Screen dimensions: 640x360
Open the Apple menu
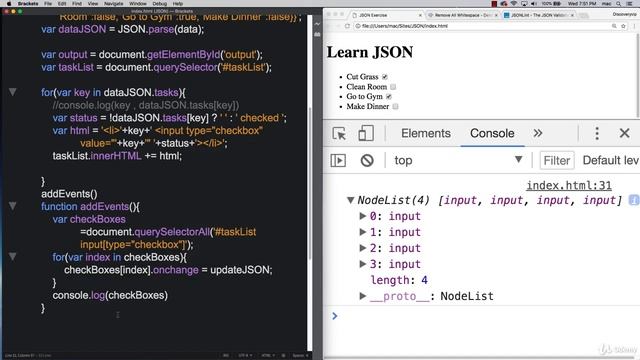(x=9, y=3)
